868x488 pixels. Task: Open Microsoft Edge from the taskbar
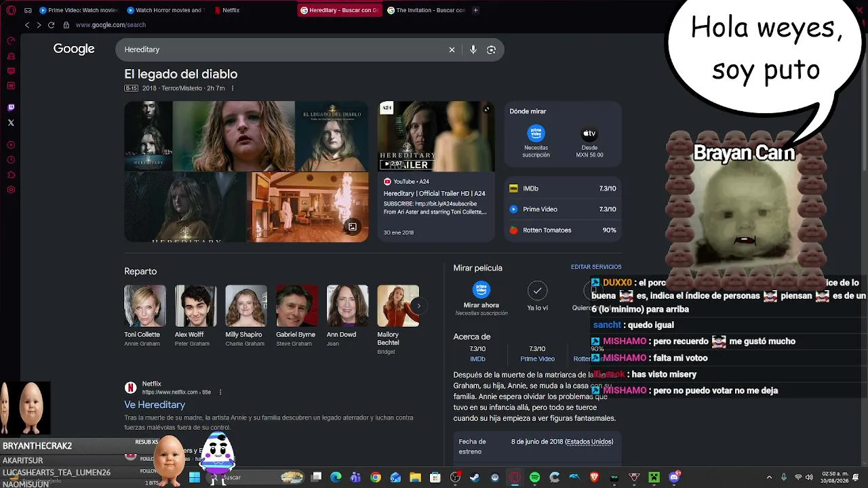click(336, 477)
